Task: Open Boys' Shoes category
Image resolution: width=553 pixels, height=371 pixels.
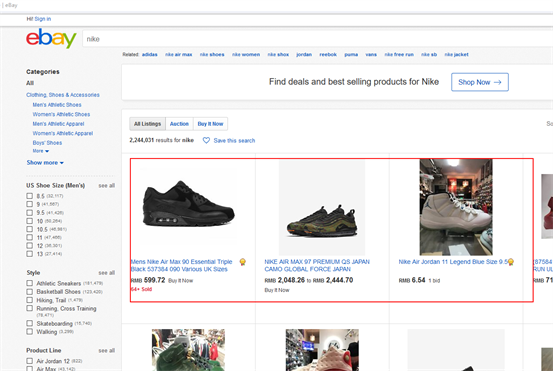Action: coord(47,143)
